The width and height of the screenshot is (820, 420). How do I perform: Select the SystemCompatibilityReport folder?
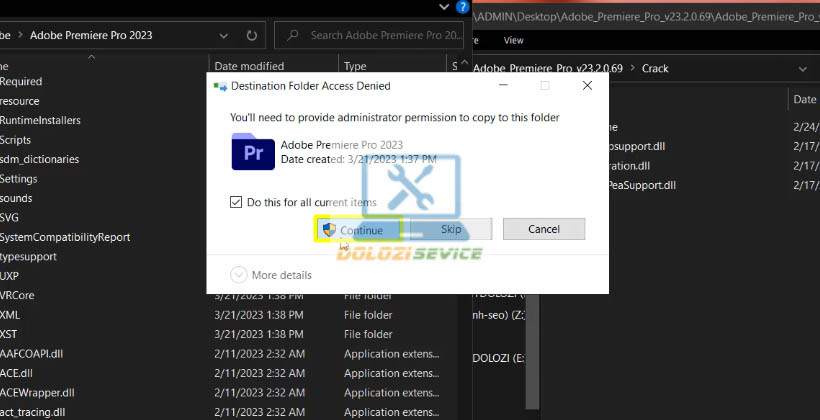click(65, 237)
